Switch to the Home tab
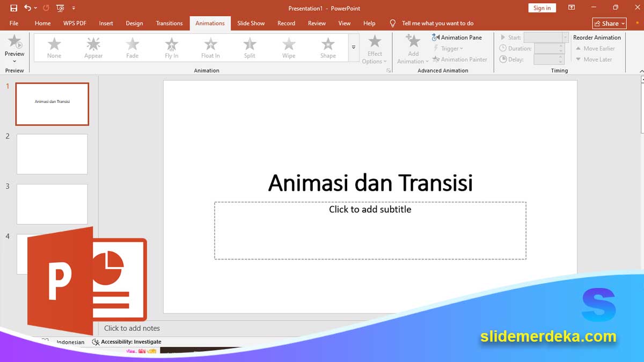644x362 pixels. [x=42, y=23]
